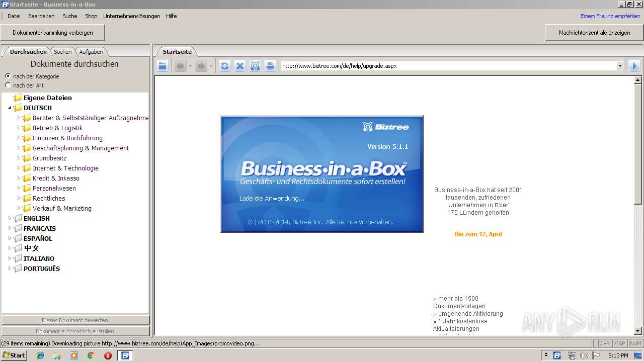Viewport: 644px width, 362px height.
Task: Launch Chrome from the taskbar
Action: (91, 355)
